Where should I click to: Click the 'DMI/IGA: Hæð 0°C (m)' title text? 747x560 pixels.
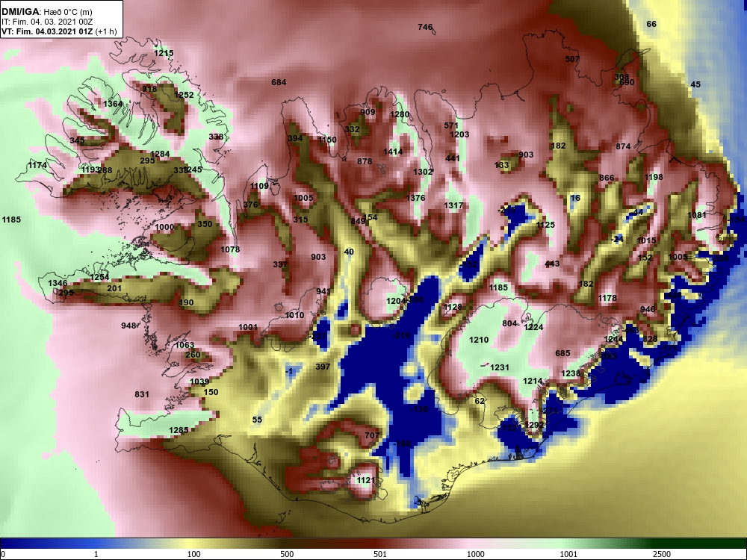coord(46,12)
